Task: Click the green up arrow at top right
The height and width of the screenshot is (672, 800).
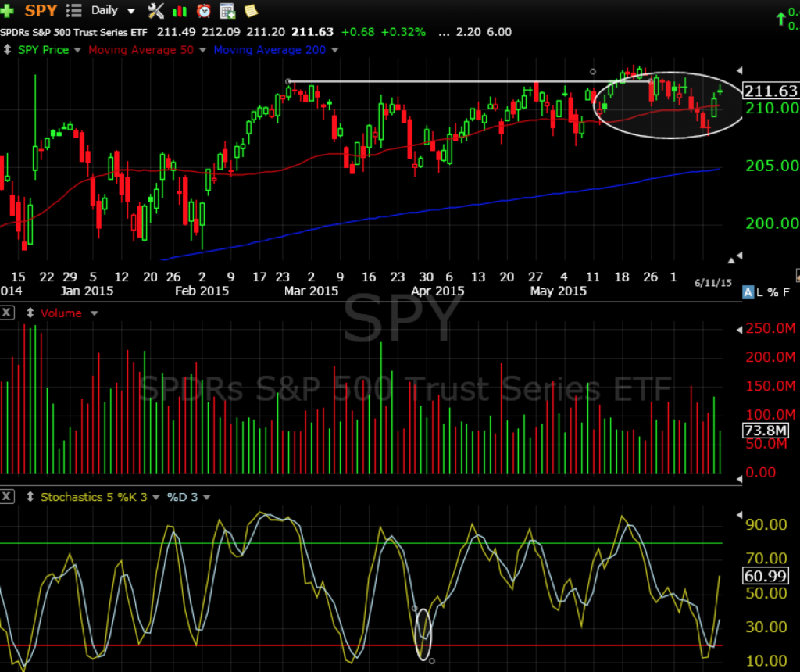Action: coord(780,20)
